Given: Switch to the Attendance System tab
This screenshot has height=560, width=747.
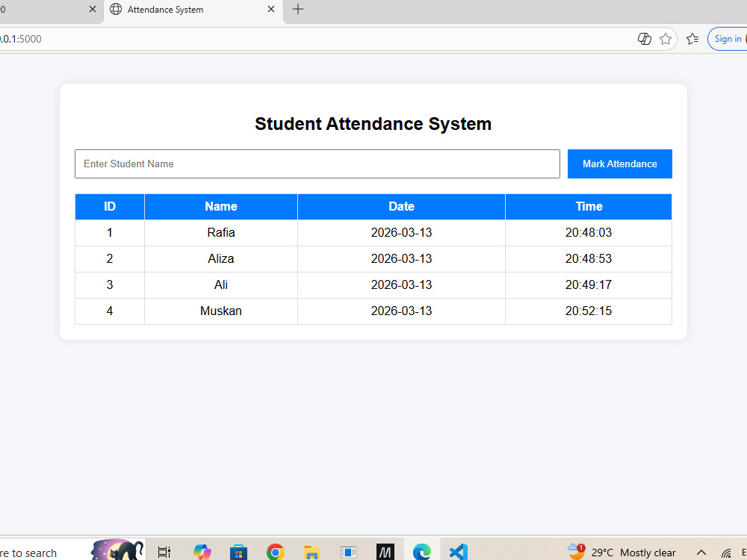Looking at the screenshot, I should coord(193,10).
